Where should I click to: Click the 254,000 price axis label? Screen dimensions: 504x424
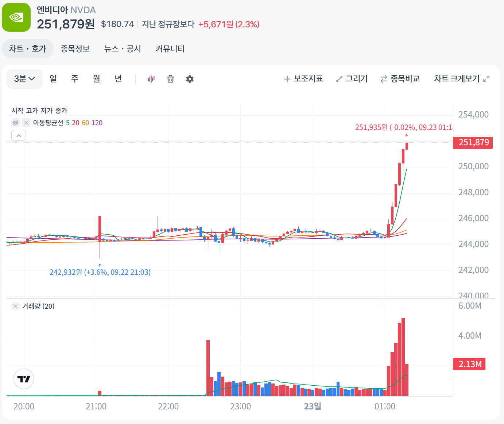coord(473,115)
